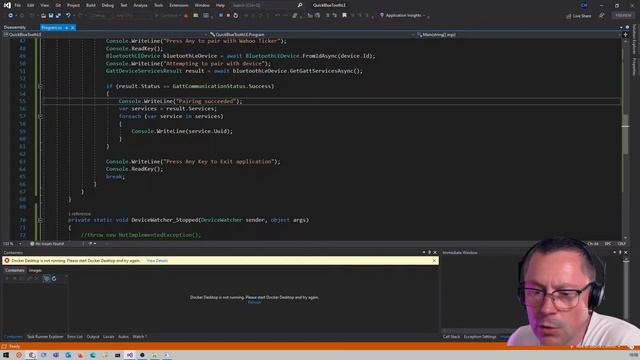Click the Refresh link under Docker message
This screenshot has height=360, width=640.
(x=254, y=302)
